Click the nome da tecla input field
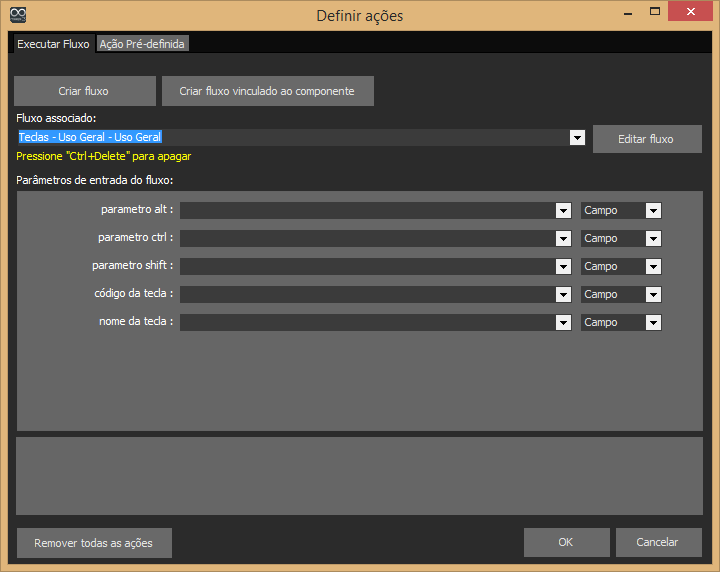The image size is (720, 572). (x=367, y=322)
